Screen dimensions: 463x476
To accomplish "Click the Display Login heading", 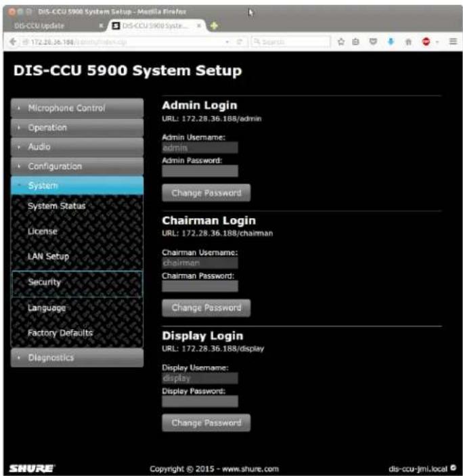I will 202,336.
